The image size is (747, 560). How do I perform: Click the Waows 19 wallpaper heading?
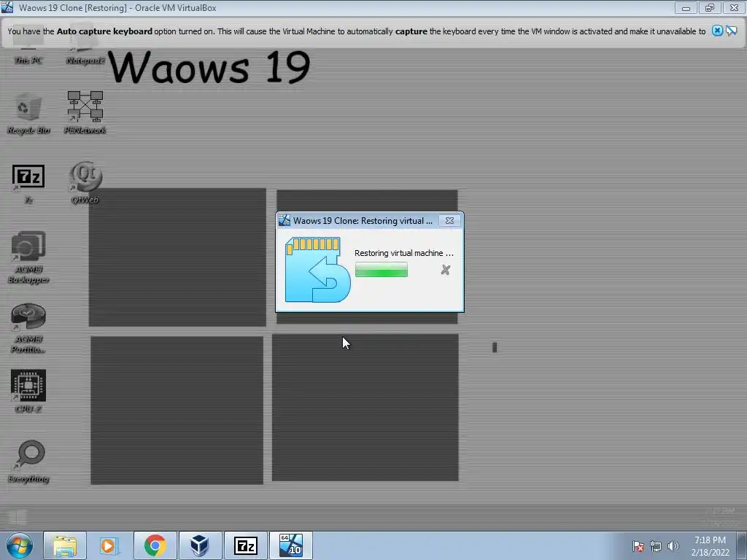(x=209, y=66)
